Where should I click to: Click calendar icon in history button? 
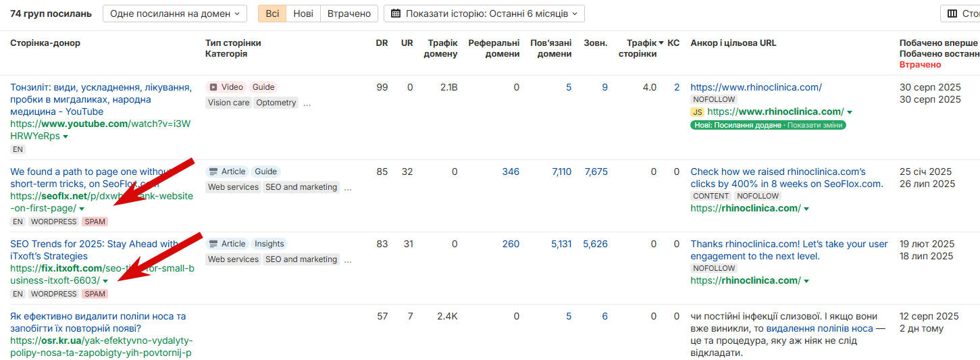pyautogui.click(x=396, y=14)
